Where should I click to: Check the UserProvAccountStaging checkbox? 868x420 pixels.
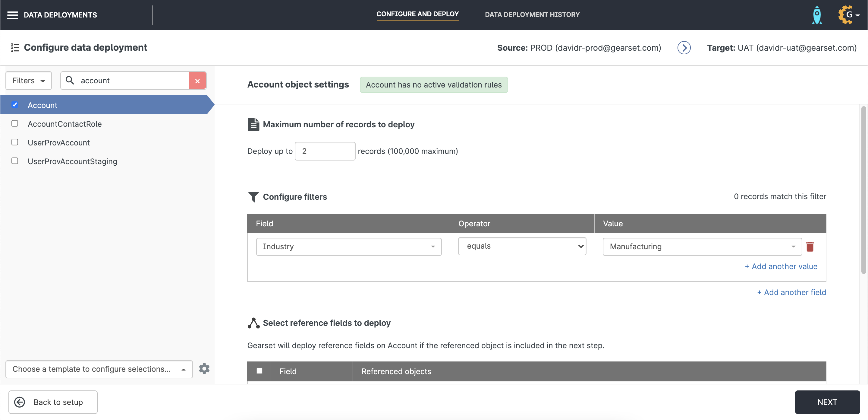(x=15, y=161)
